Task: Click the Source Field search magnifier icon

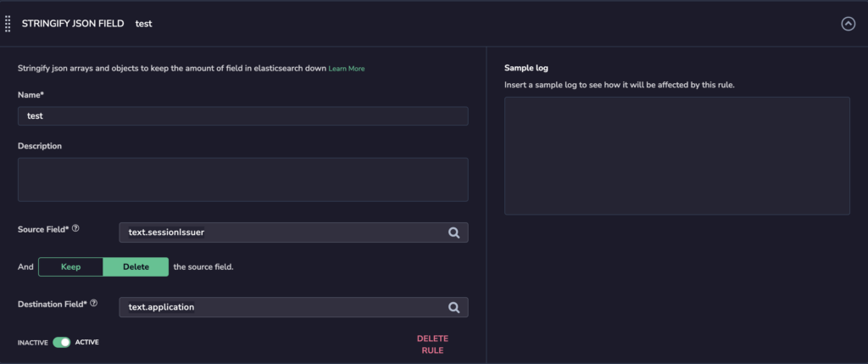Action: [x=454, y=232]
